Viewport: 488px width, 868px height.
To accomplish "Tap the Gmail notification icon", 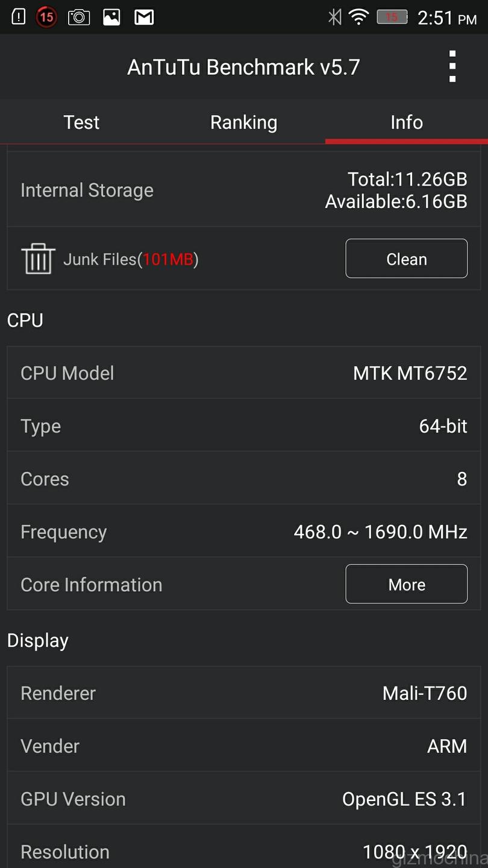I will 144,17.
